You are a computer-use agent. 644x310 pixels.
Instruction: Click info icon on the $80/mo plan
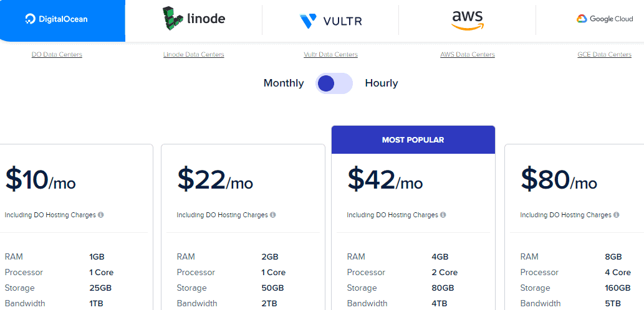(616, 215)
